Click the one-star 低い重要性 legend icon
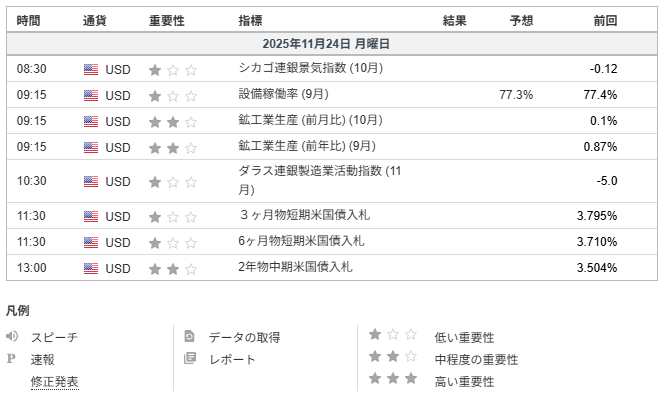The width and height of the screenshot is (665, 402). pyautogui.click(x=390, y=336)
